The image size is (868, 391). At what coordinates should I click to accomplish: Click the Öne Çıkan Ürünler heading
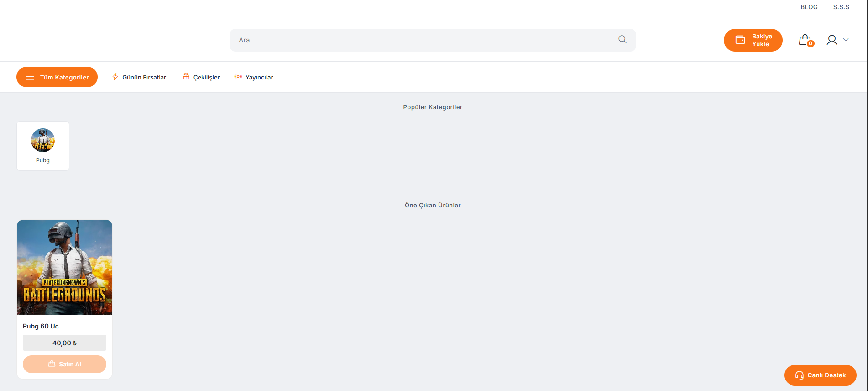click(433, 205)
